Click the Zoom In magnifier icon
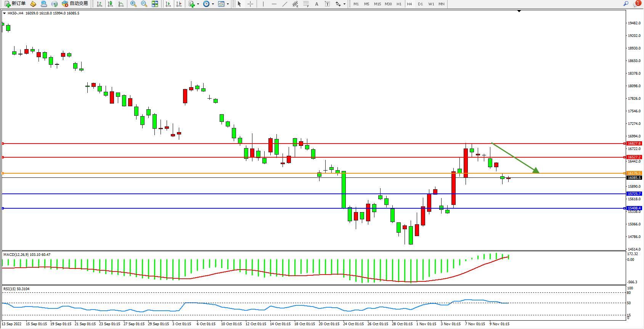Screen dimensions: 644x329 [x=133, y=4]
